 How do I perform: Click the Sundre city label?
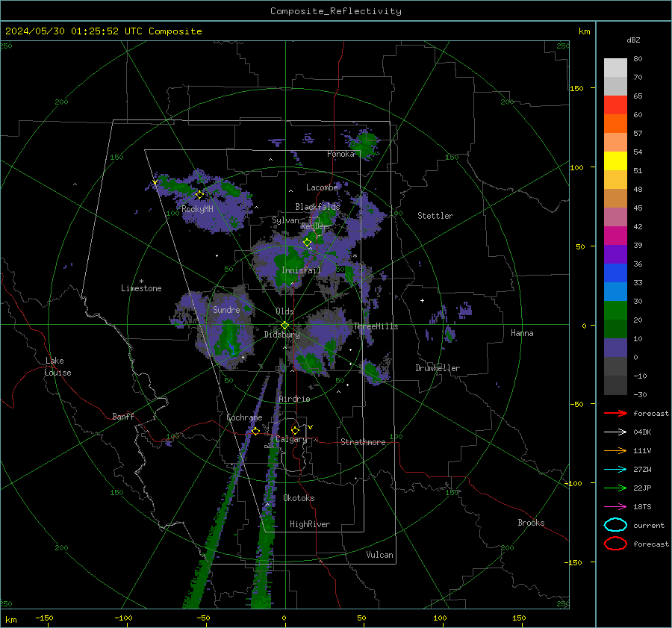pyautogui.click(x=226, y=310)
